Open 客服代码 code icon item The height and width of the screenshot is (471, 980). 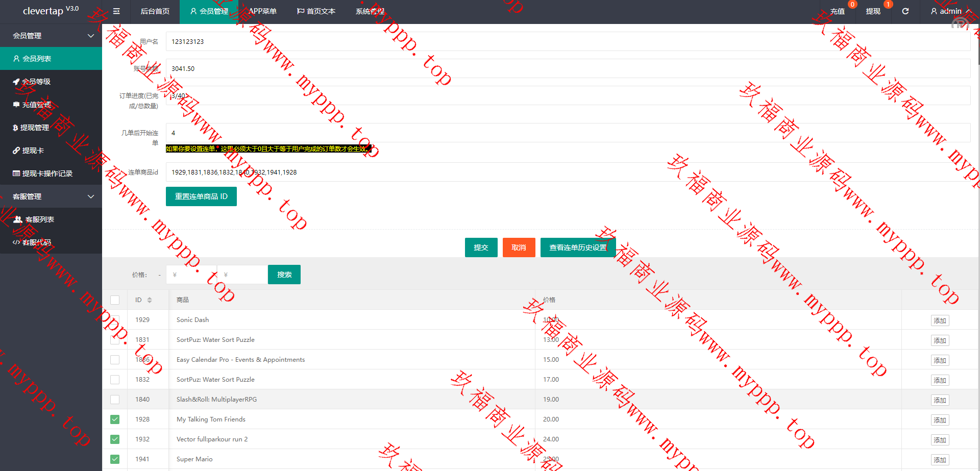click(x=36, y=242)
